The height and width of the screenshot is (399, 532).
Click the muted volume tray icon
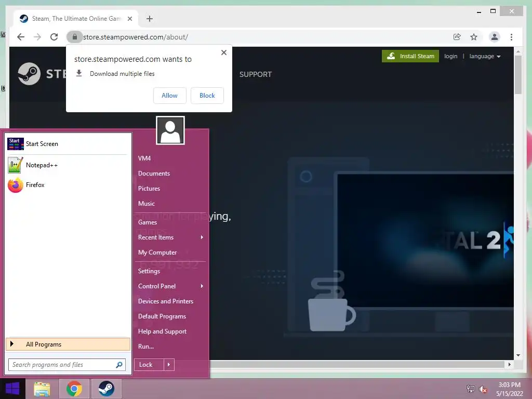click(483, 389)
